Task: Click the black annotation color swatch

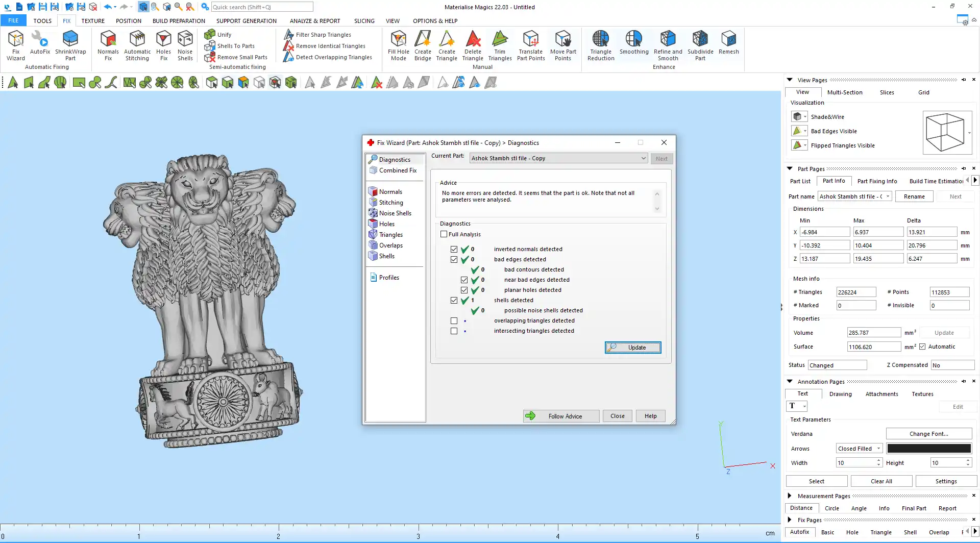Action: pyautogui.click(x=928, y=449)
